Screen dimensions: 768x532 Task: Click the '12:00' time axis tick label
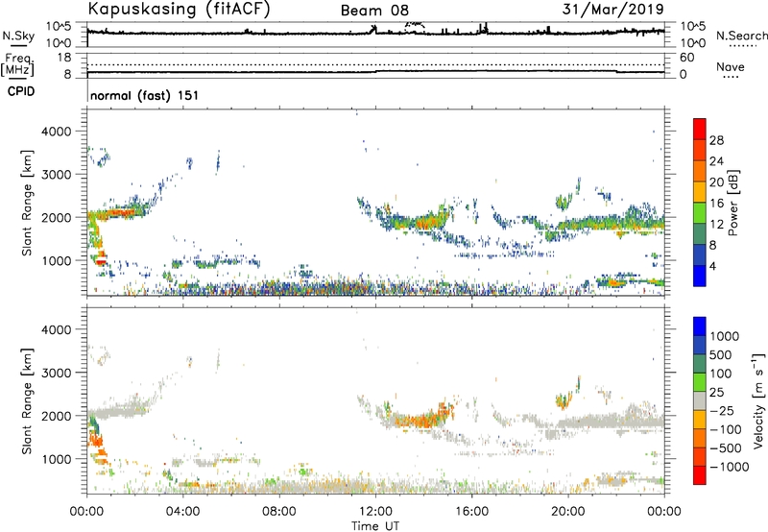click(375, 512)
